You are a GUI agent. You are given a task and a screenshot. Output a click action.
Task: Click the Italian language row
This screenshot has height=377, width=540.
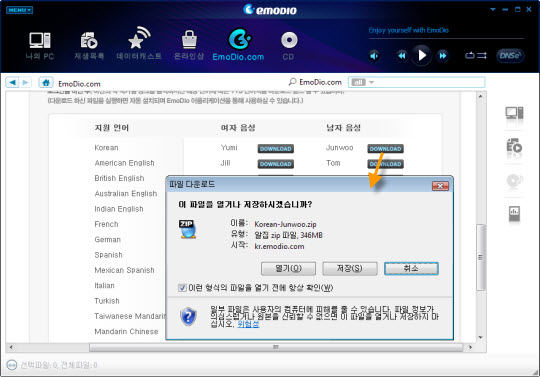click(104, 285)
